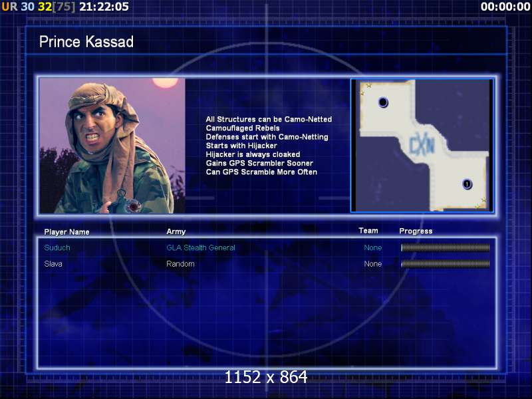Click the 'Starts with Hijacker' line
Screen dimensions: 532x399
click(241, 146)
